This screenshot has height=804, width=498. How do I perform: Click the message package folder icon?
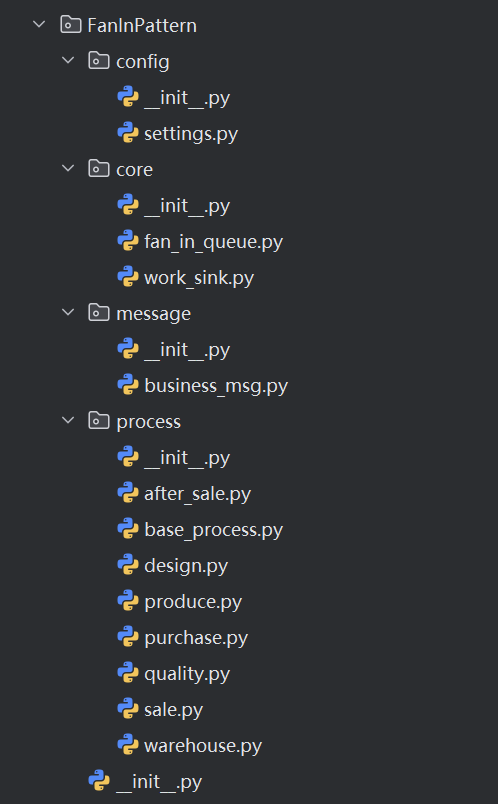tap(98, 312)
